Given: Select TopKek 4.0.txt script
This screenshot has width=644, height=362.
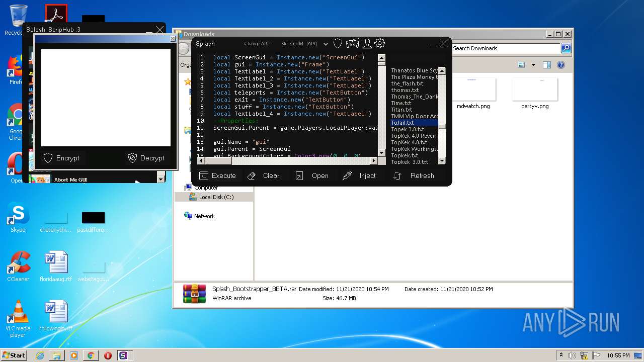Looking at the screenshot, I should (409, 142).
